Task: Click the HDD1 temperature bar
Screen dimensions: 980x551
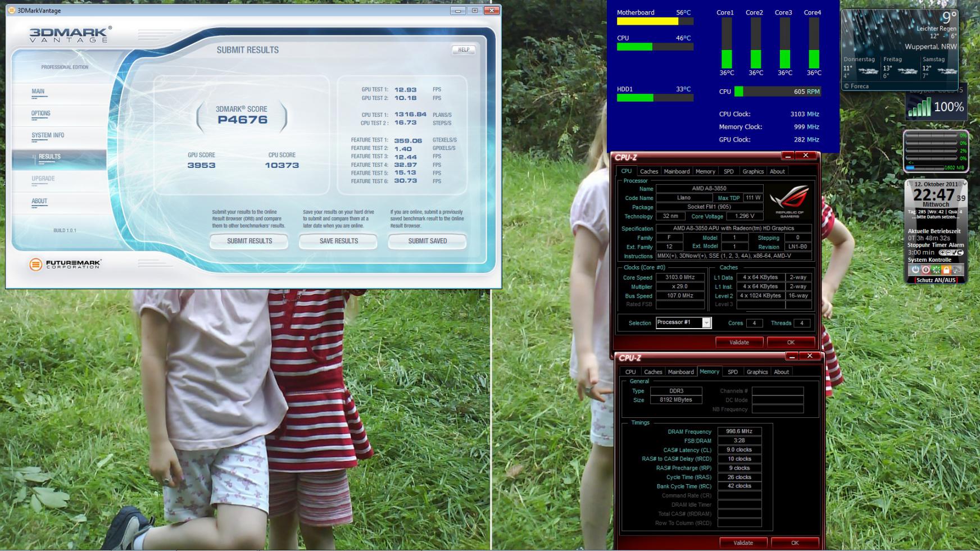Action: tap(655, 98)
